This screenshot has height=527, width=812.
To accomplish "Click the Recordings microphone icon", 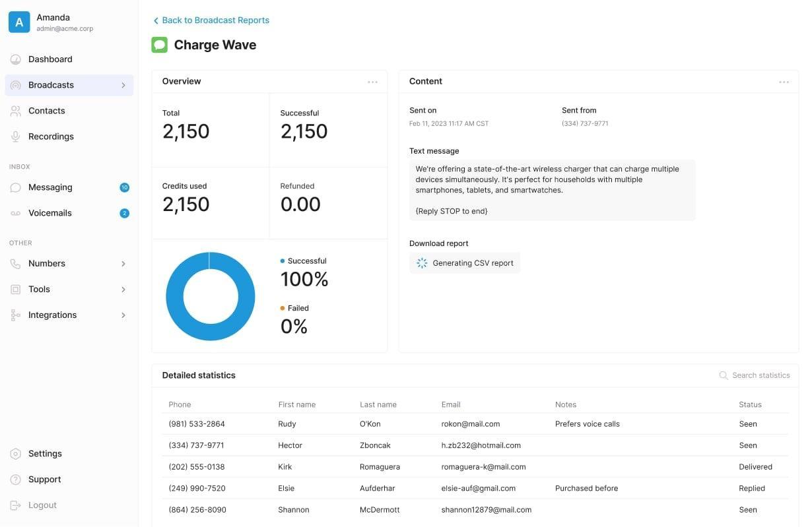I will point(16,137).
